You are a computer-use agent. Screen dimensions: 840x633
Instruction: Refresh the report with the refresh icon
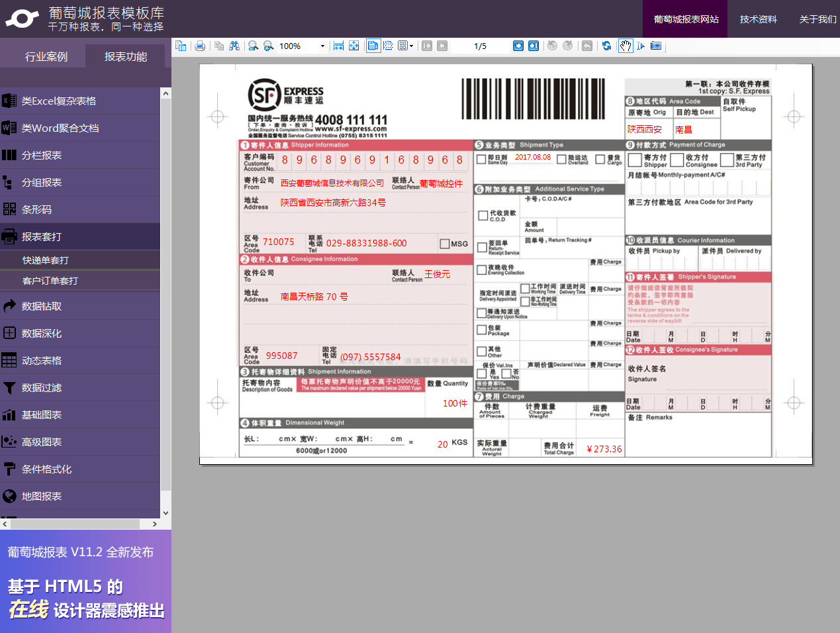coord(606,46)
